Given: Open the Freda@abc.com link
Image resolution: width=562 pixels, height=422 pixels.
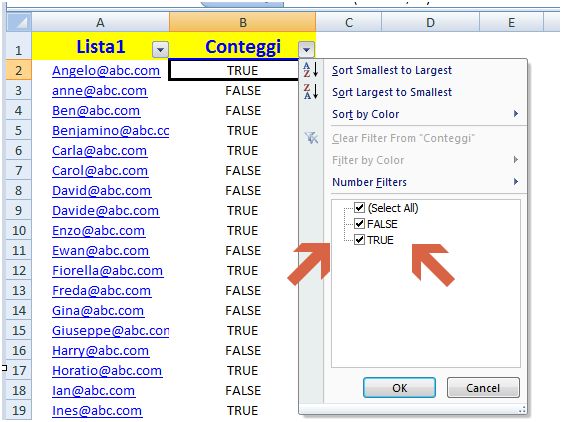Looking at the screenshot, I should pos(101,291).
